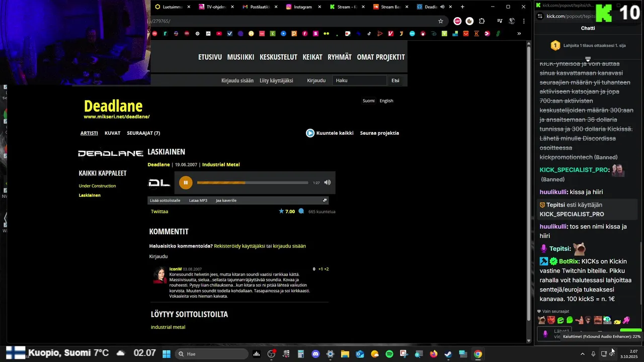Focus the Haku search field
Image resolution: width=644 pixels, height=362 pixels.
pos(359,80)
